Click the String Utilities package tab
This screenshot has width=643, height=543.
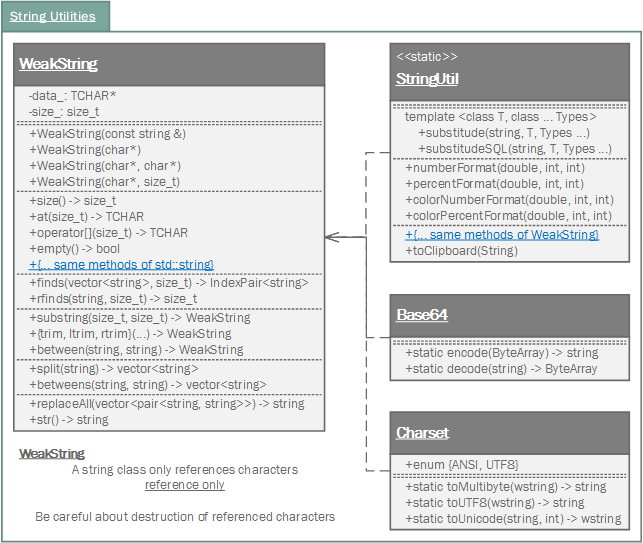click(53, 16)
